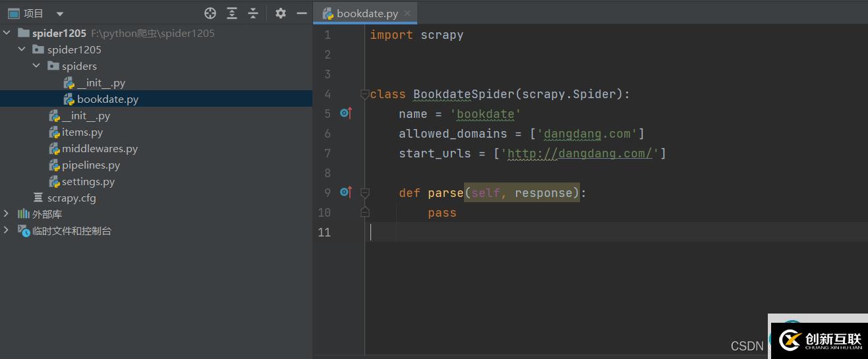Switch to the bookdate.py tab
Image resolution: width=868 pixels, height=359 pixels.
367,14
